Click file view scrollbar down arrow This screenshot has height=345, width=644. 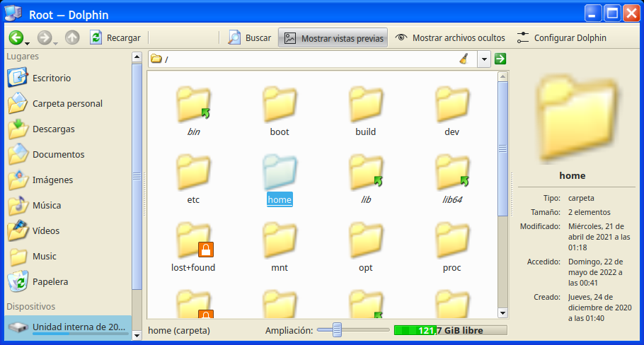[502, 313]
